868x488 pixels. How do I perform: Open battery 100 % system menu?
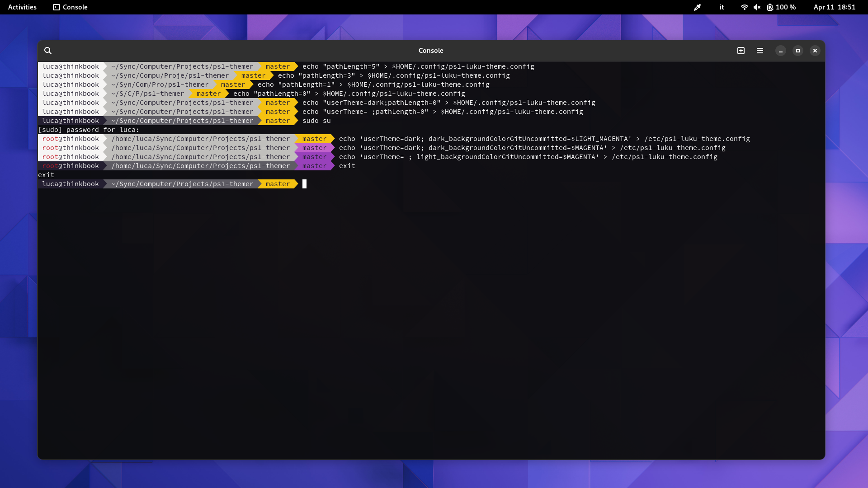[x=781, y=7]
